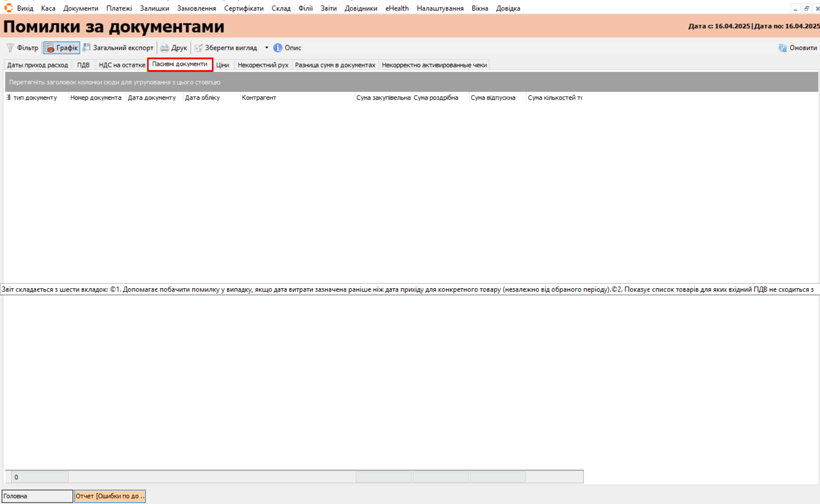Click the Загальний експорт save icon
820x504 pixels.
point(87,47)
